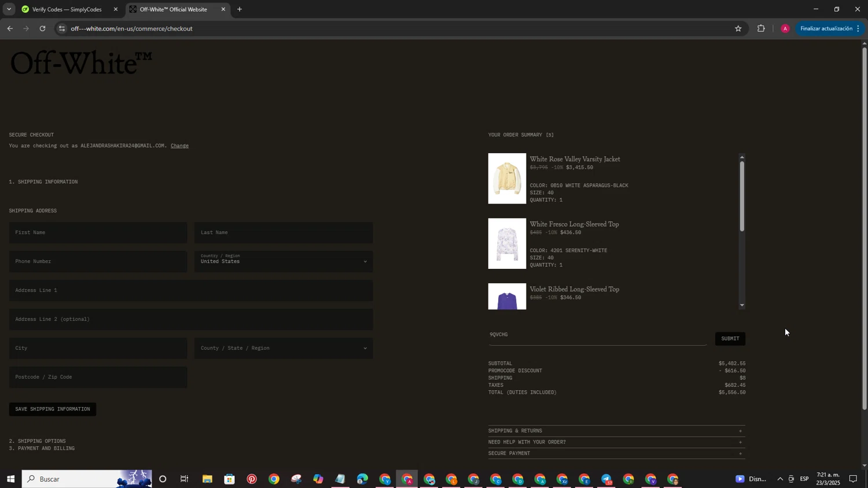Close the Off-White tab
Image resolution: width=868 pixels, height=488 pixels.
(223, 9)
